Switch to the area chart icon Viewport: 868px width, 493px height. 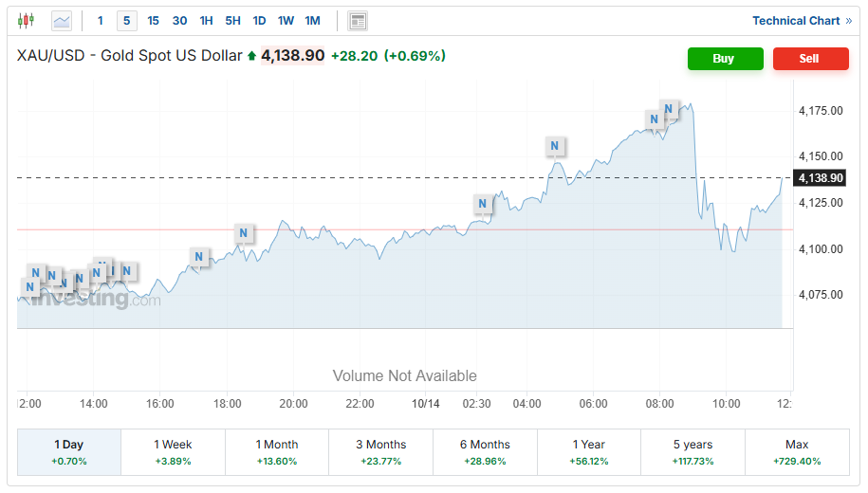coord(62,20)
